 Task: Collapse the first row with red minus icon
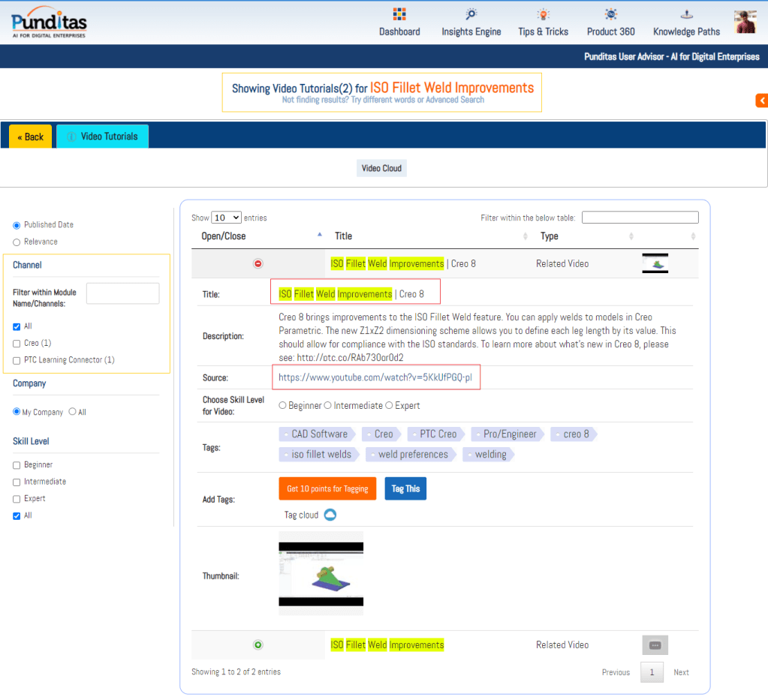(x=258, y=263)
